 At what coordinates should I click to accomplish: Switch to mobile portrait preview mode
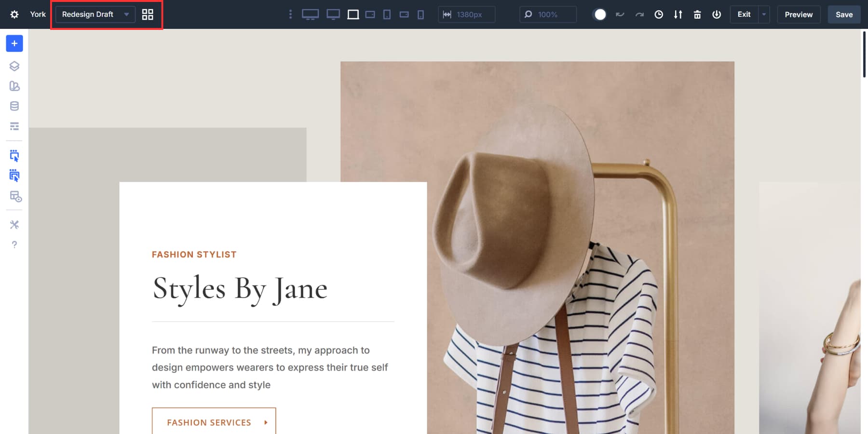click(420, 14)
